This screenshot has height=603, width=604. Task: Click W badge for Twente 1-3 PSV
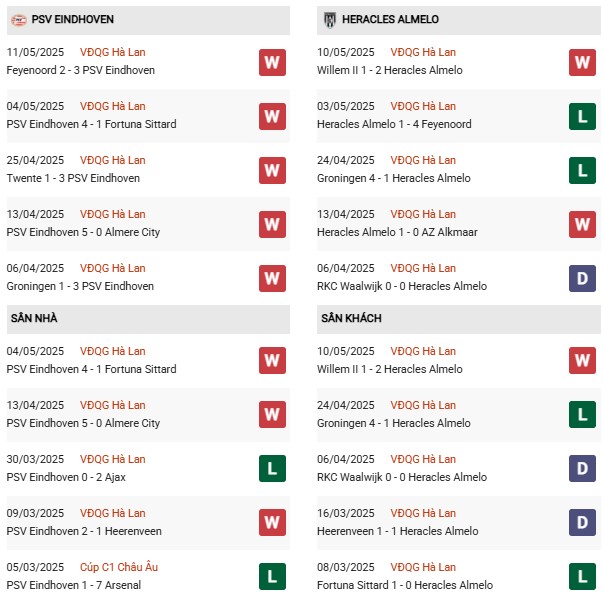pos(272,170)
